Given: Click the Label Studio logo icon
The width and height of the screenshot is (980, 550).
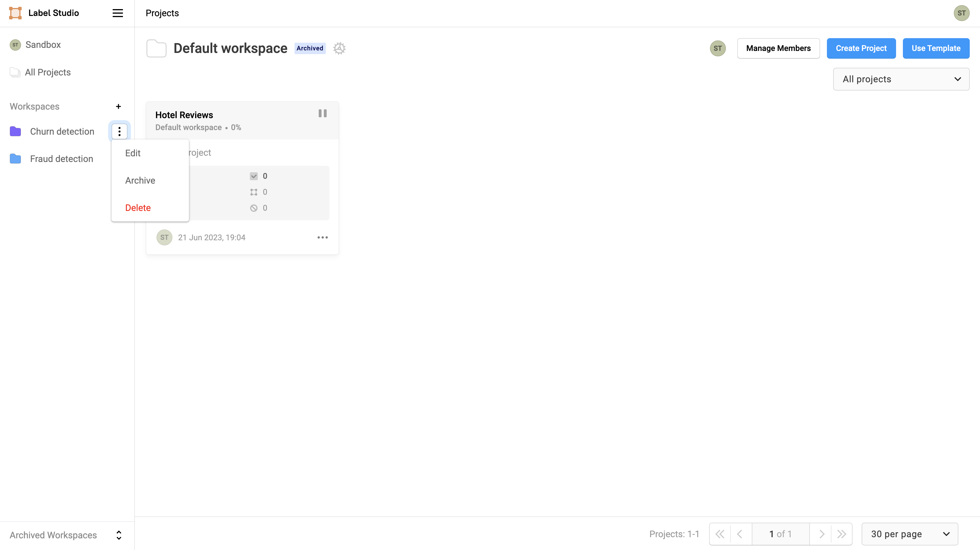Looking at the screenshot, I should [15, 13].
